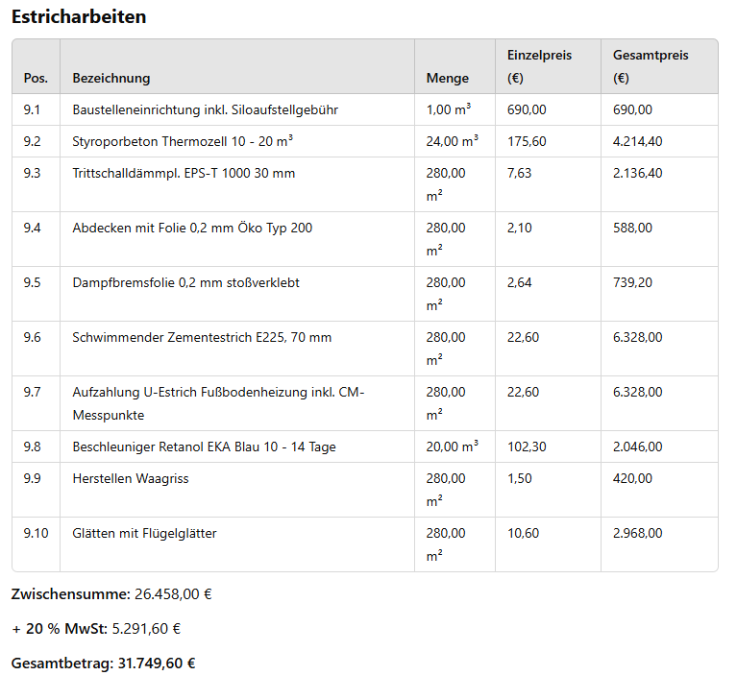Select Abdecken mit Folie description
The width and height of the screenshot is (737, 700).
tap(192, 228)
